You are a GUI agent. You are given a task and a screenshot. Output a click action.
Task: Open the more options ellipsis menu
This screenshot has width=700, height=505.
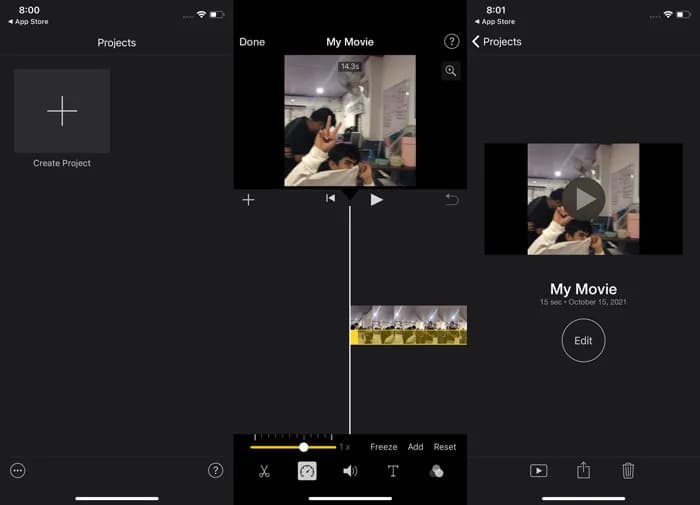pos(17,470)
